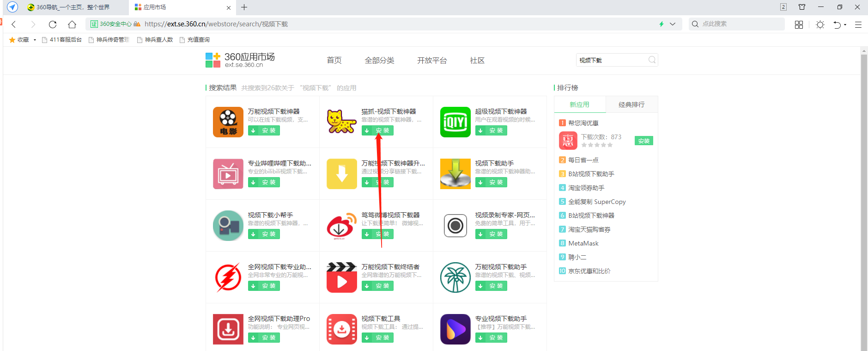Open the browser hamburger menu
Screen dimensions: 868x351
858,25
